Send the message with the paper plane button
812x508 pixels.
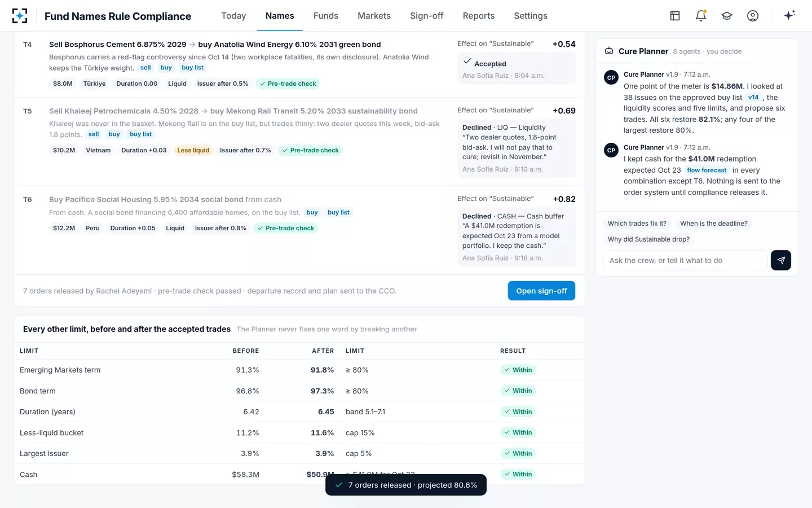coord(781,260)
